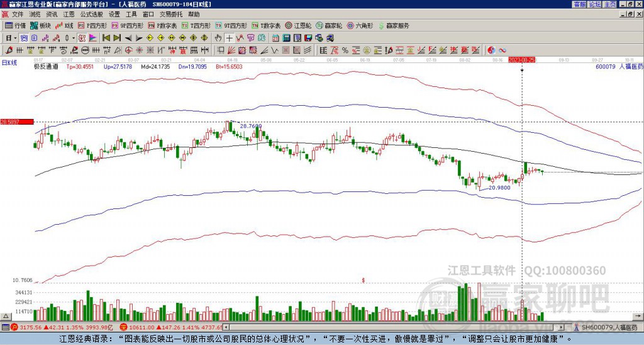The width and height of the screenshot is (644, 345).
Task: Switch to K线 candlestick chart
Action: [x=64, y=25]
